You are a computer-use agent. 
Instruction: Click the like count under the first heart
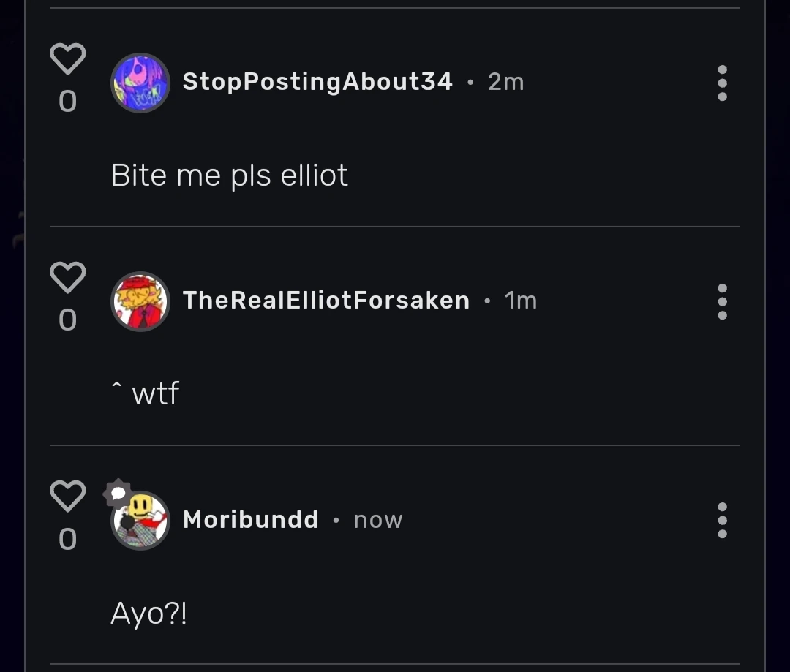tap(67, 102)
